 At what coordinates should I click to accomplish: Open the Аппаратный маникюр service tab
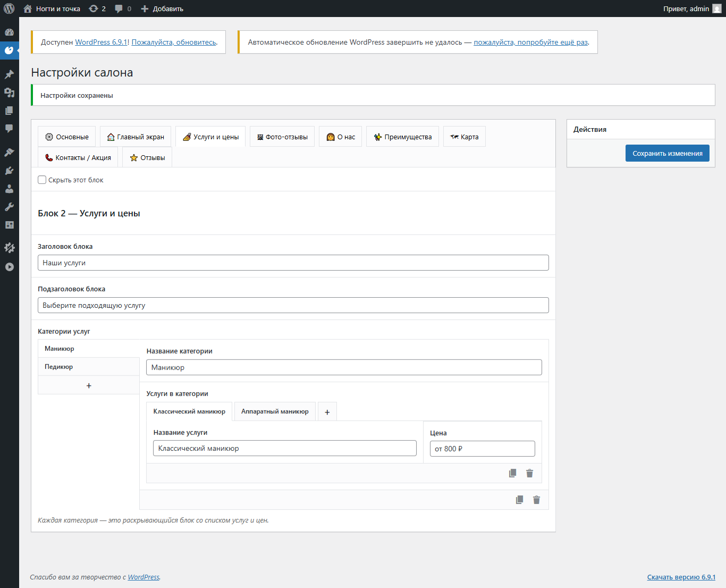275,411
